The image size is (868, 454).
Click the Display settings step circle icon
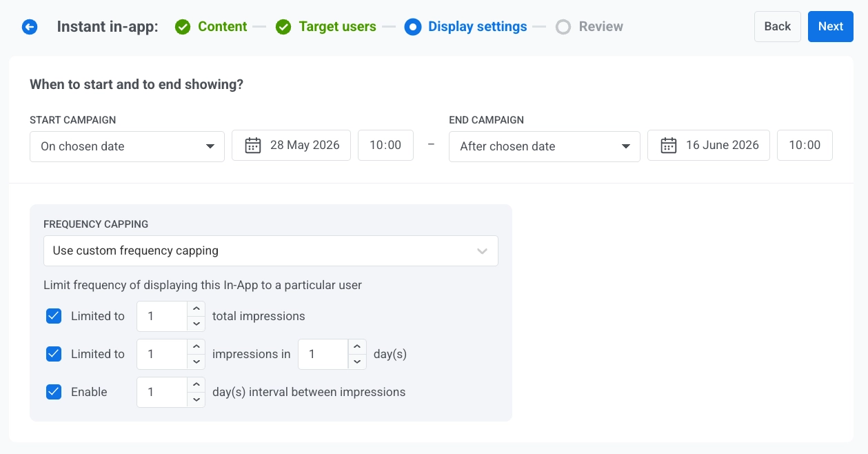(x=413, y=27)
